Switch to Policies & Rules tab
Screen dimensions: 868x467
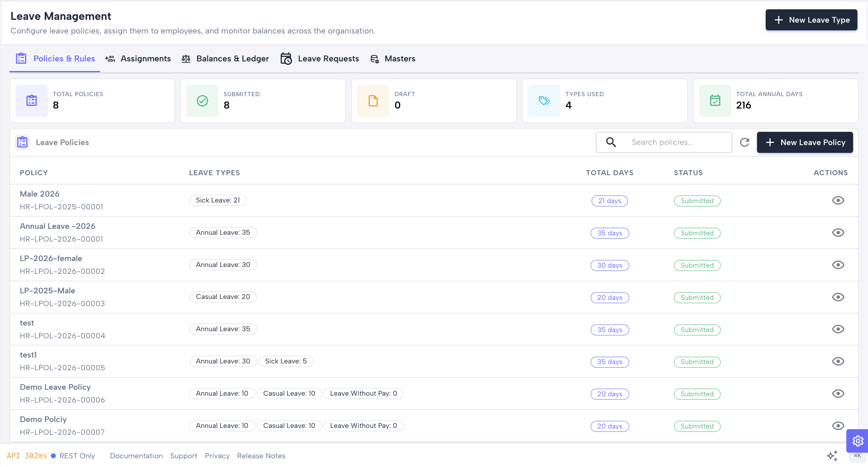55,59
